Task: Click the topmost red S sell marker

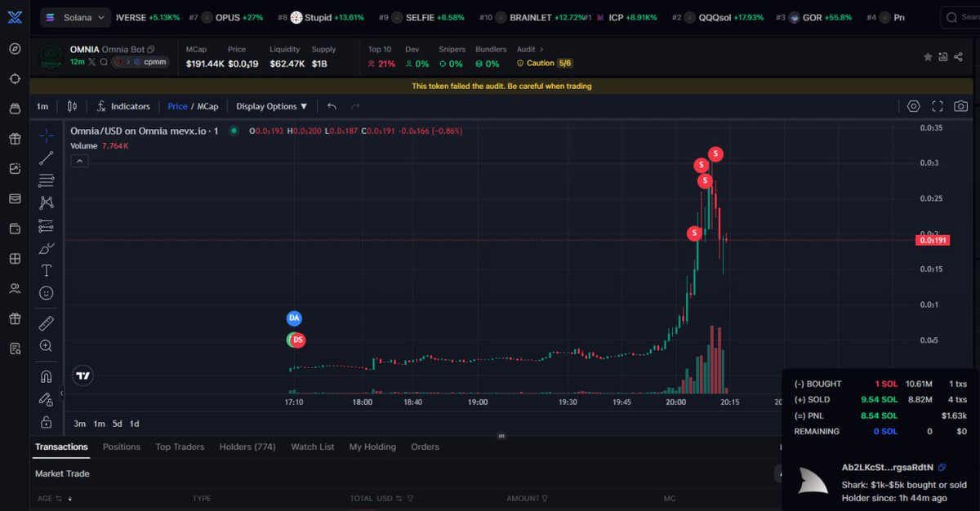Action: tap(715, 153)
